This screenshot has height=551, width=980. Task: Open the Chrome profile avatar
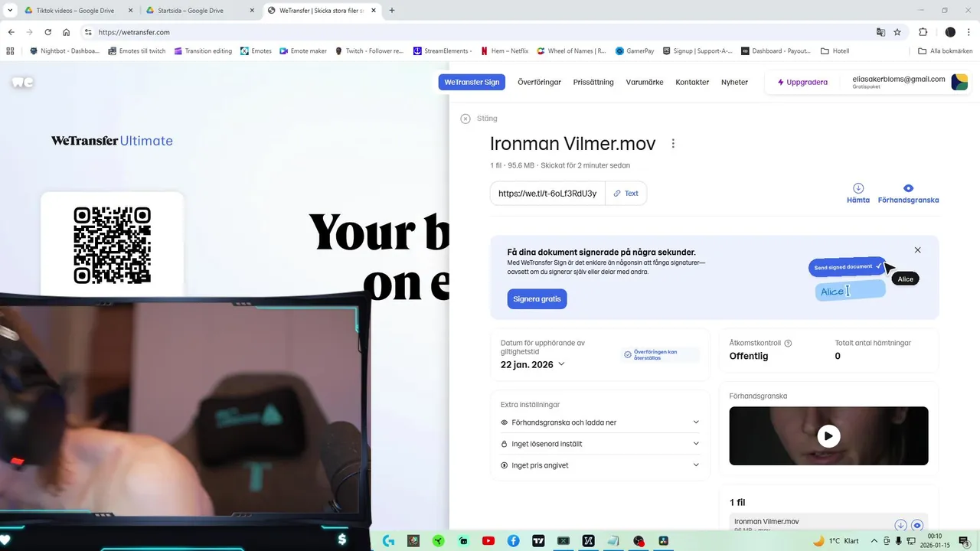(950, 32)
